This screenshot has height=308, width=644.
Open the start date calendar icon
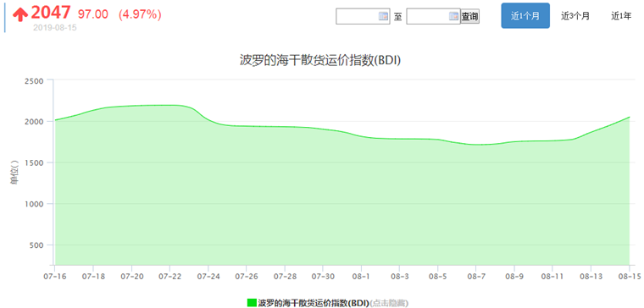click(x=383, y=16)
